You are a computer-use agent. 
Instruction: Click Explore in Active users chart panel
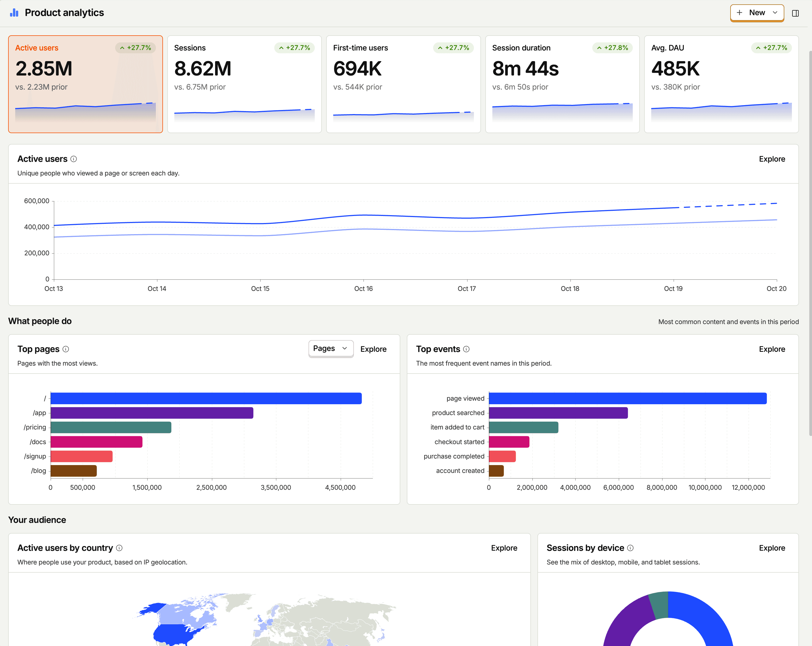pos(772,159)
